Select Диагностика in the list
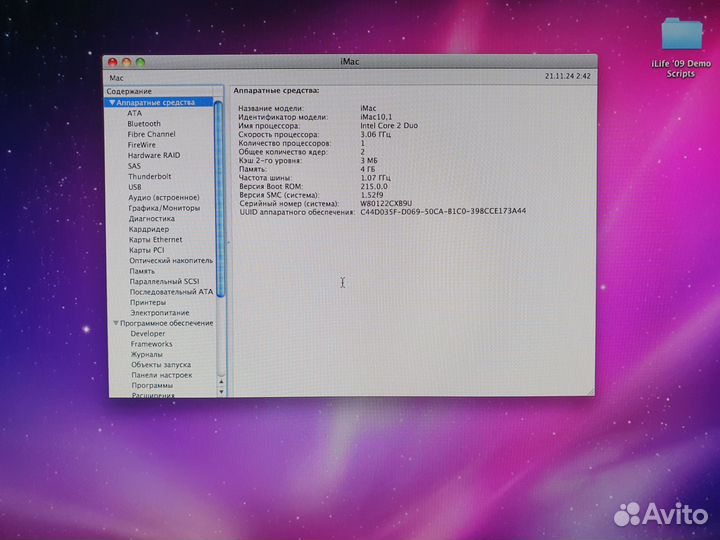This screenshot has height=540, width=720. coord(152,219)
